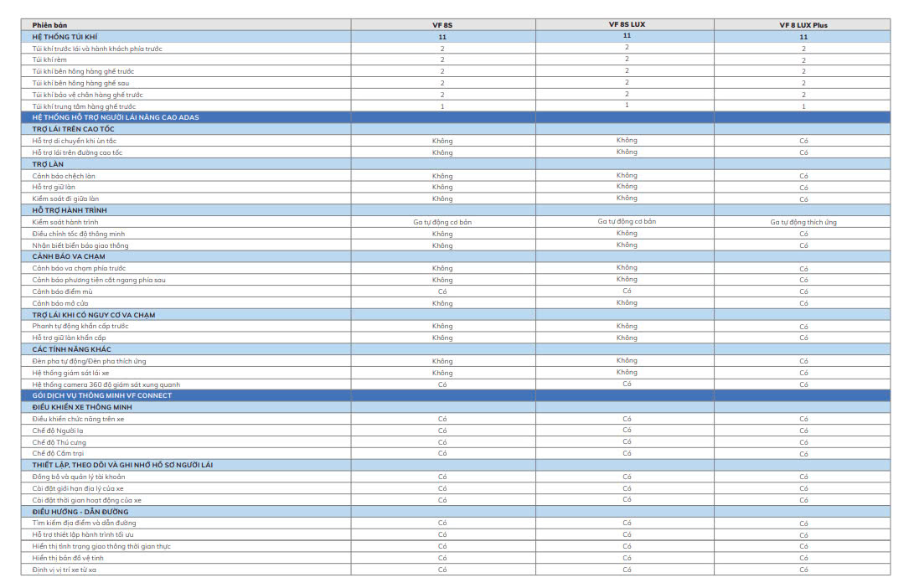The width and height of the screenshot is (909, 588).
Task: Select 'Có' for Hỗ trợ giữ làn, VF 8 LUX Plus
Action: 803,187
